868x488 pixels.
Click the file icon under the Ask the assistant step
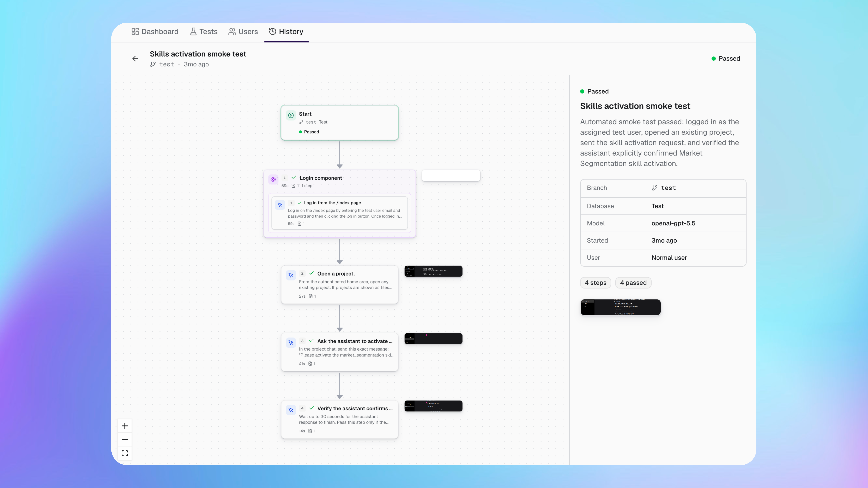tap(310, 364)
